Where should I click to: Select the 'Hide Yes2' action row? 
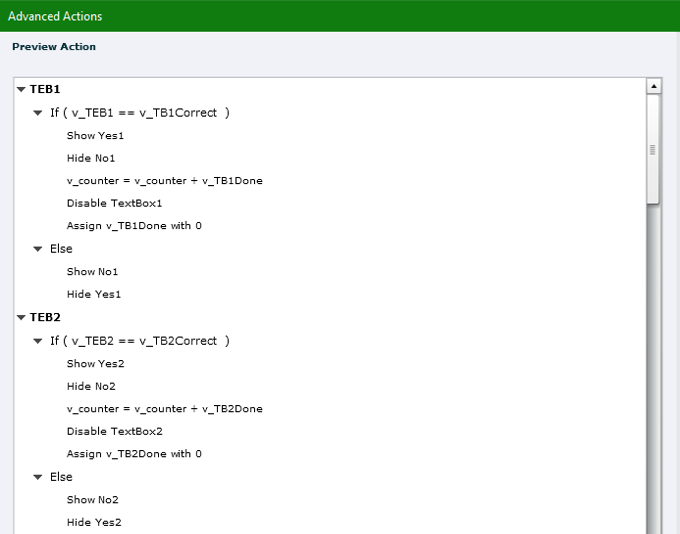click(94, 523)
